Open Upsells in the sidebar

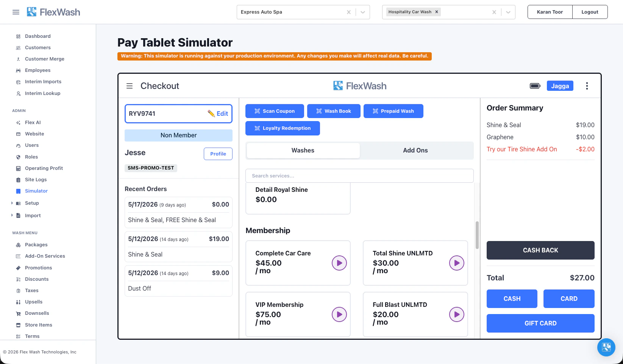34,302
